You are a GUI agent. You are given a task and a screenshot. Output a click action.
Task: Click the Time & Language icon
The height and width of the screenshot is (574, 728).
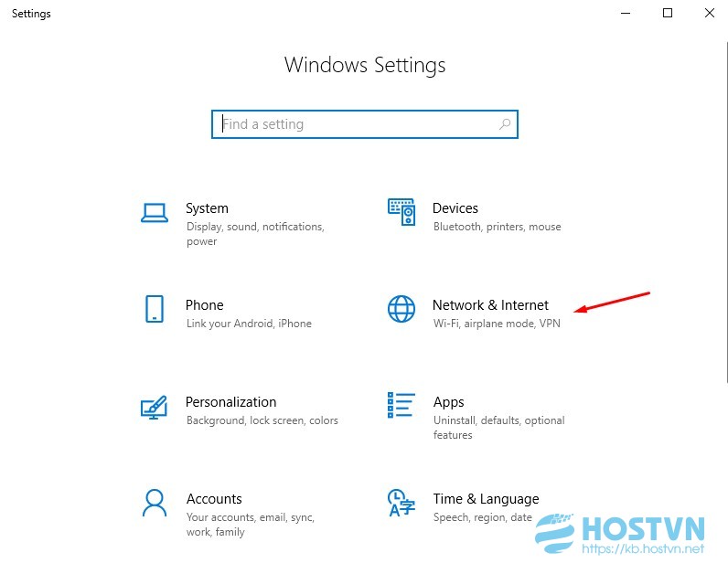[401, 503]
